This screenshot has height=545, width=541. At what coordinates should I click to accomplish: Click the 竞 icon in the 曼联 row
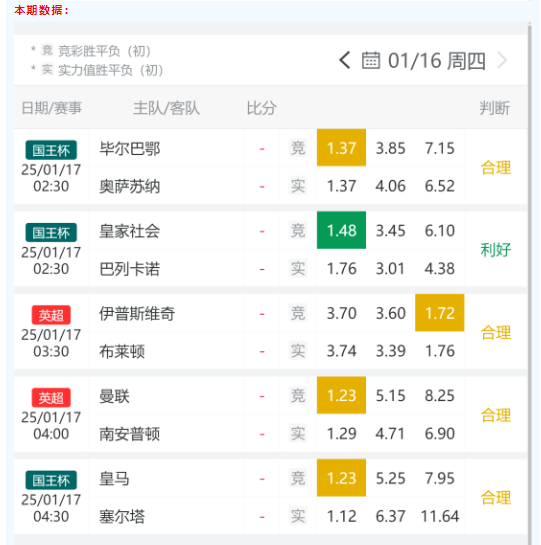click(x=298, y=396)
